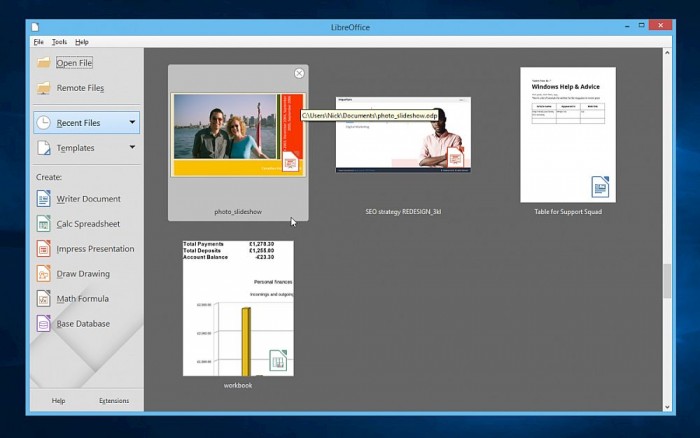Open the Tools menu
Viewport: 700px width, 438px height.
tap(59, 42)
